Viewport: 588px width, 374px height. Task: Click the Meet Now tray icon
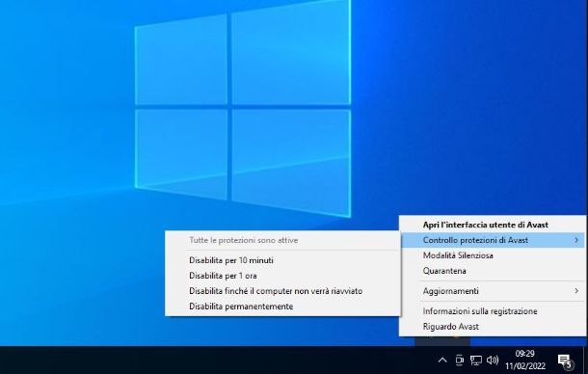click(460, 361)
